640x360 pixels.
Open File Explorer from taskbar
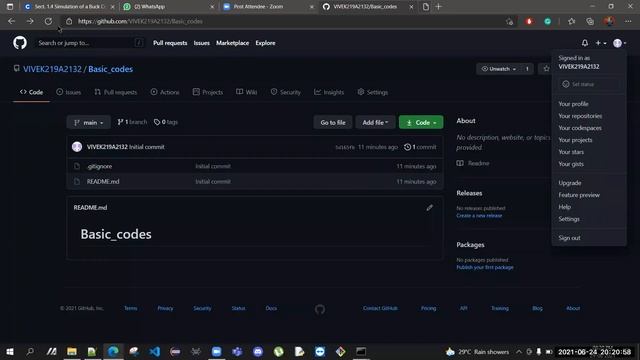click(72, 351)
